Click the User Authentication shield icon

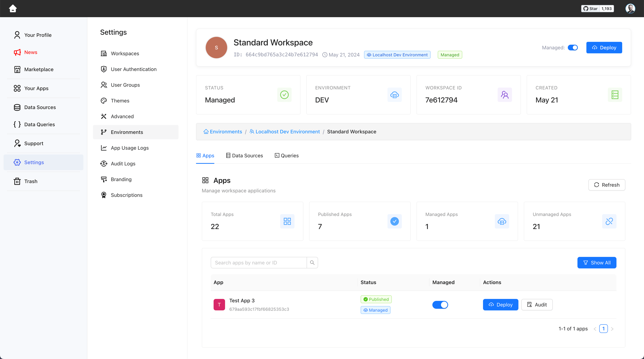click(103, 69)
